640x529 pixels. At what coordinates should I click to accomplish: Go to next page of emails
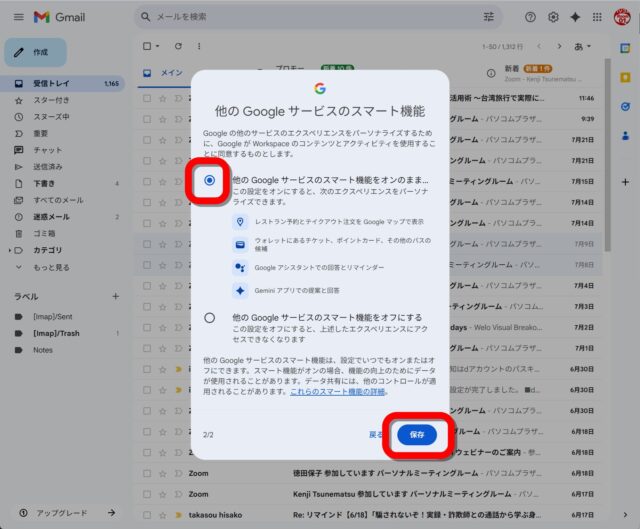[559, 46]
